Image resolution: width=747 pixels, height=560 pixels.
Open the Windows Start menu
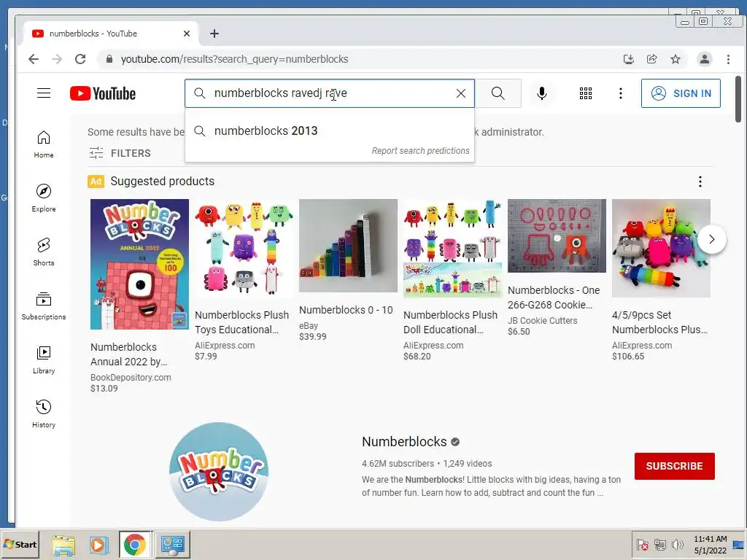pos(20,544)
